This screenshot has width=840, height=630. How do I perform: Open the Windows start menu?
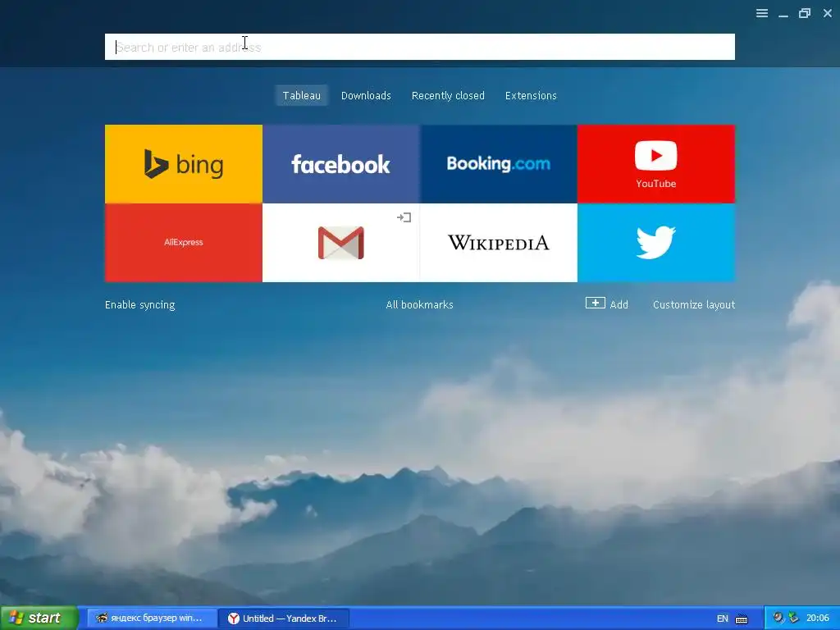[x=39, y=618]
